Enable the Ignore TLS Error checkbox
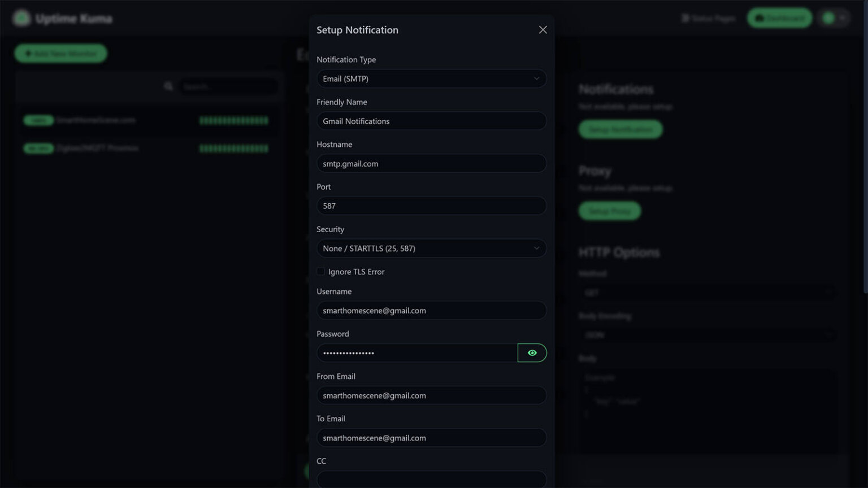 coord(320,272)
